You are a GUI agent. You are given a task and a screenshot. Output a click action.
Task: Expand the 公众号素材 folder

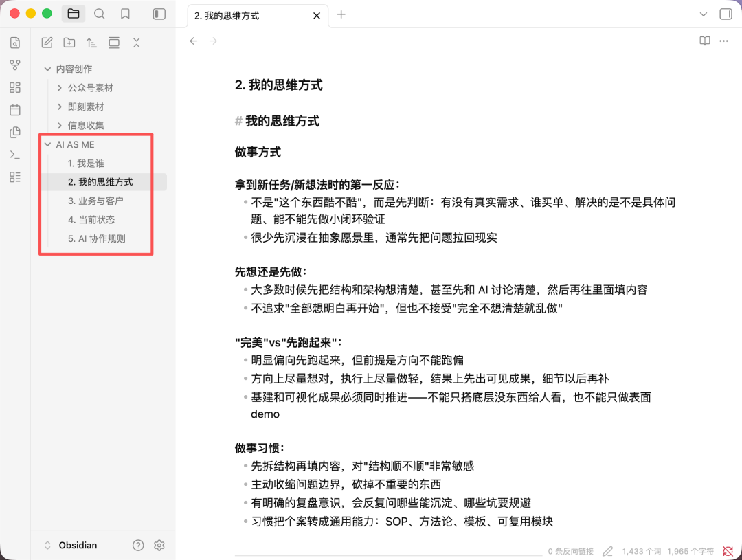coord(60,88)
